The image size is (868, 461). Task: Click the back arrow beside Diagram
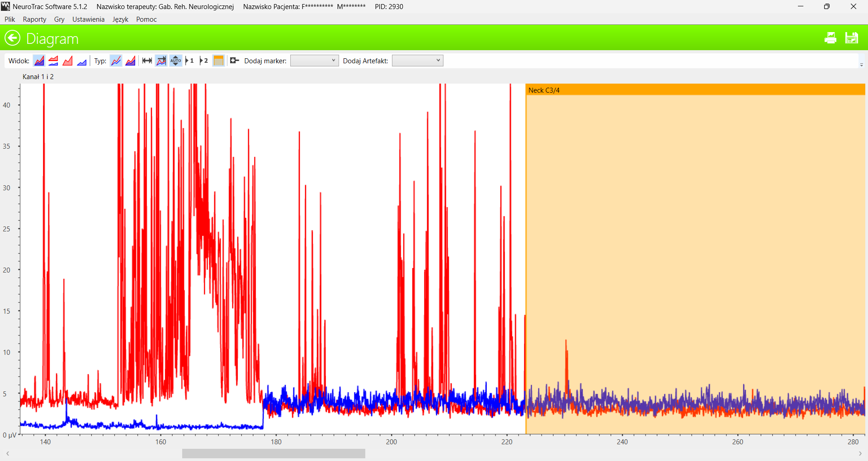pyautogui.click(x=13, y=38)
